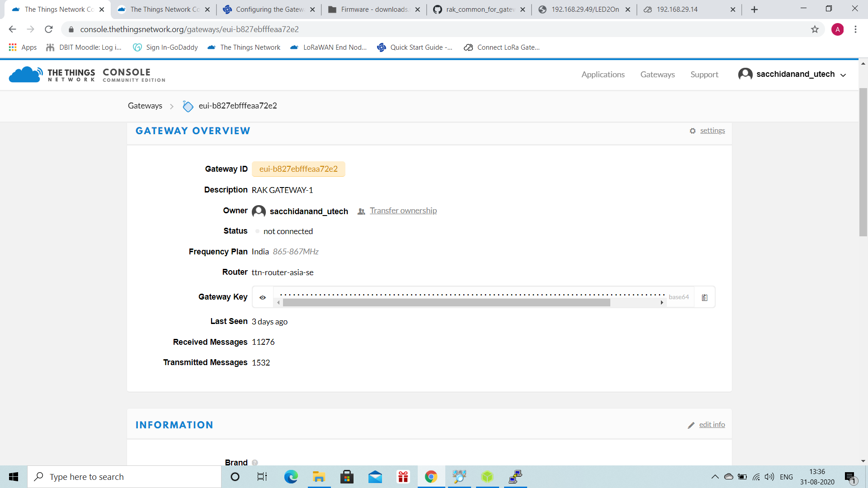Click the Transfer ownership people icon

[361, 211]
